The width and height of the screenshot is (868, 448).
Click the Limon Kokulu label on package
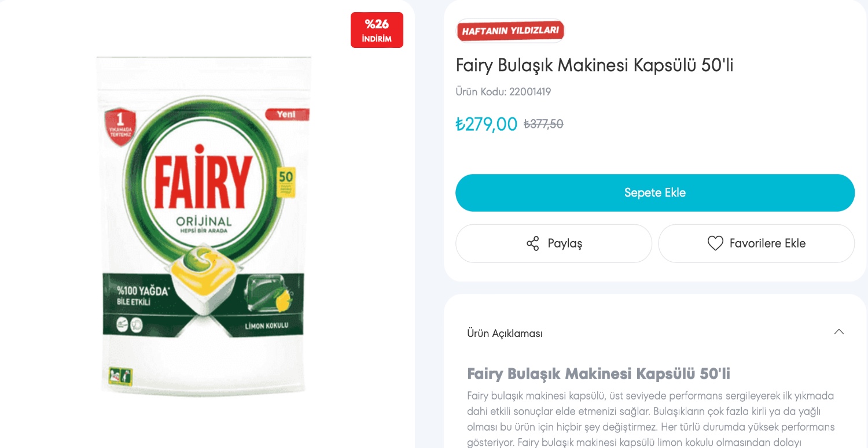(267, 326)
